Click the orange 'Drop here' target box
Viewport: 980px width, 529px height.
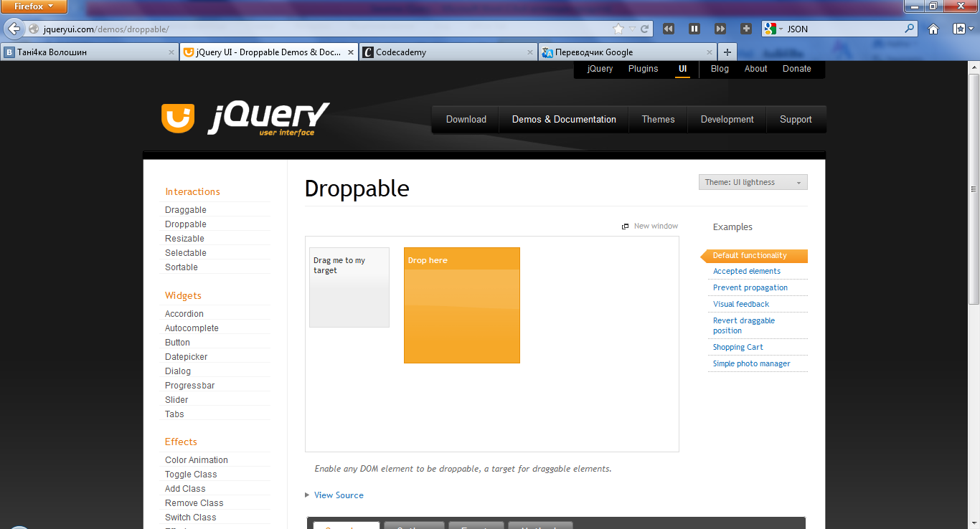(462, 305)
